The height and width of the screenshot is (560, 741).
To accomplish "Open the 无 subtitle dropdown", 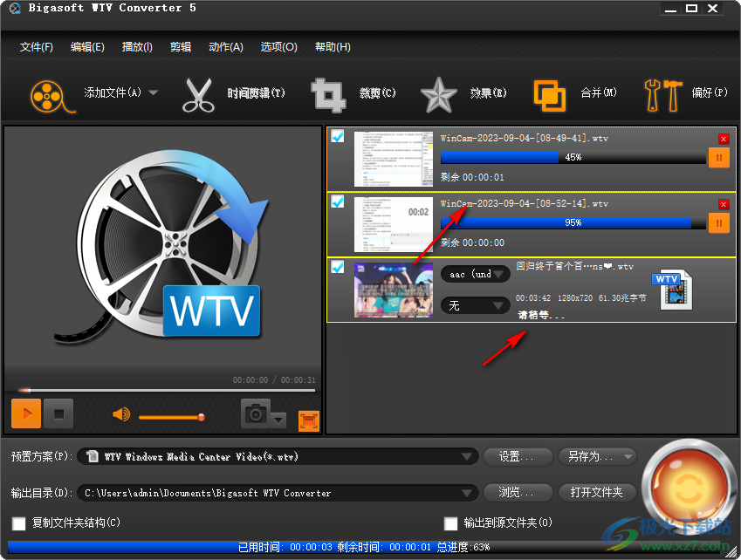I will tap(475, 306).
